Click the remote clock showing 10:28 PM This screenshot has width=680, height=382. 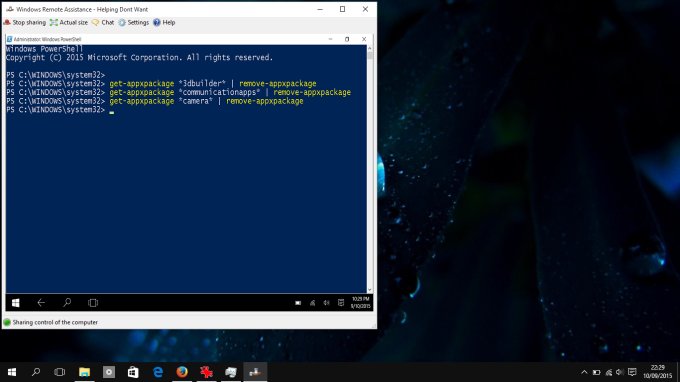(360, 303)
